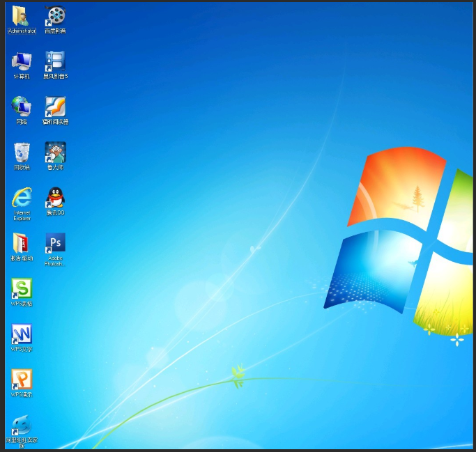The height and width of the screenshot is (452, 476).
Task: Click the 阿里旺旺 shortcut at bottom left
Action: click(x=22, y=425)
